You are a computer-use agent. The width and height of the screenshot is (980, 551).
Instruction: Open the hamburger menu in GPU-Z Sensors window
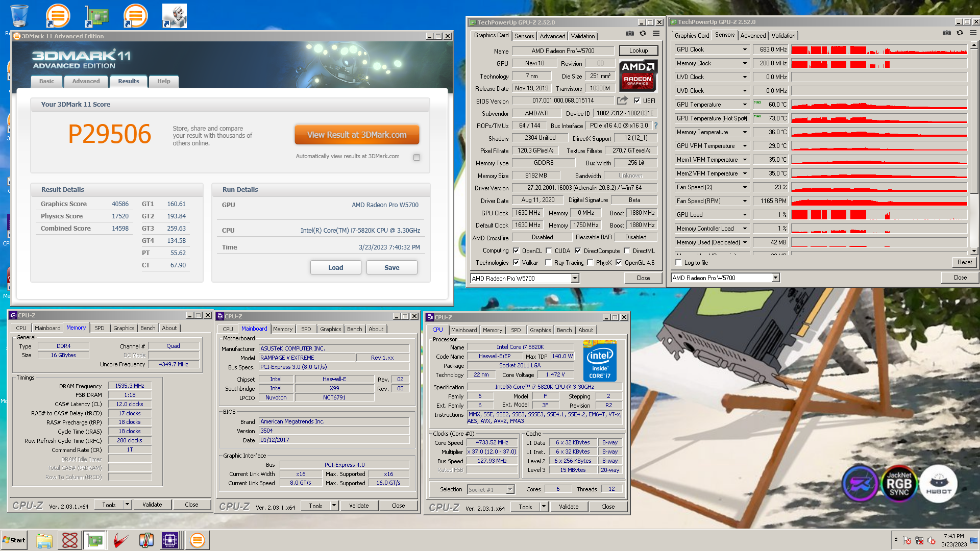(973, 33)
